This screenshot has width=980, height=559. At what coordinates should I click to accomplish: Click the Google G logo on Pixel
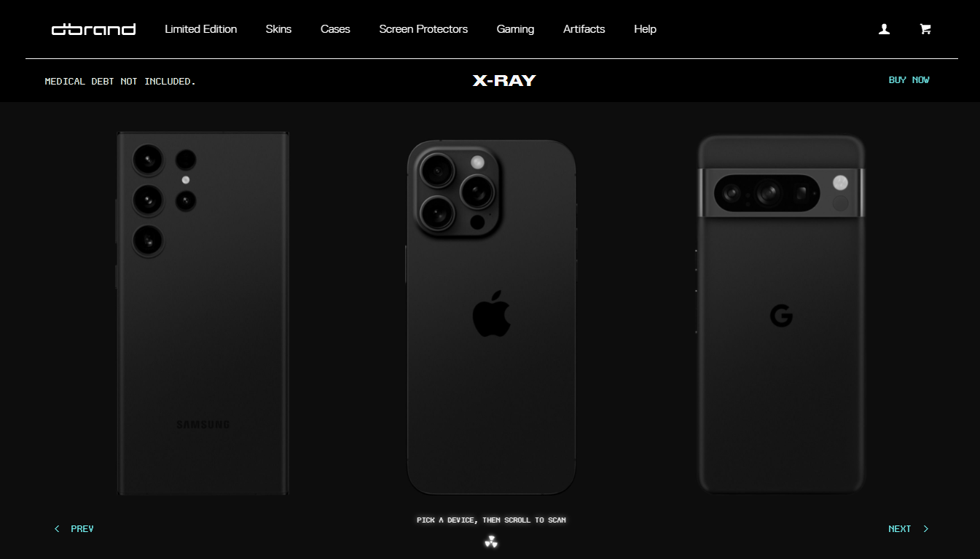781,316
